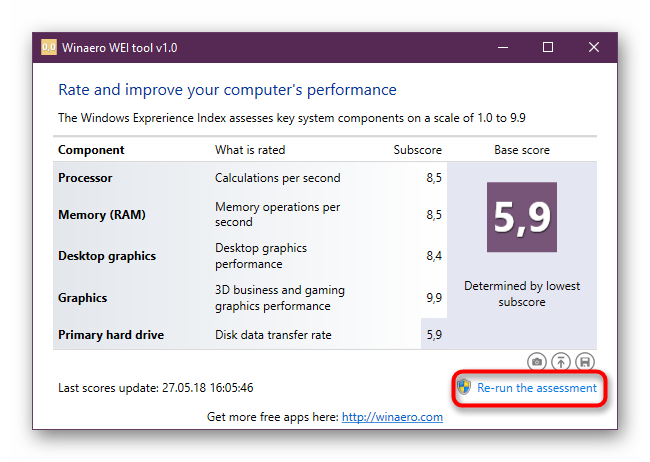Image resolution: width=650 pixels, height=462 pixels.
Task: Click Memory (RAM) subscore value 8,5
Action: 434,215
